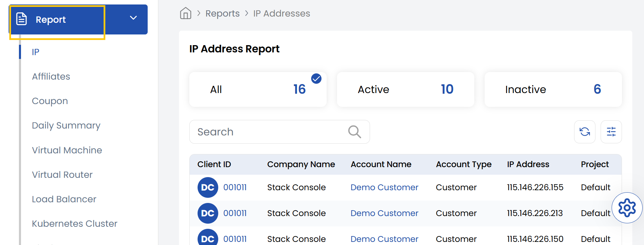Select IP address 115.146.226.213 cell
Viewport: 644px width, 245px height.
click(x=535, y=213)
